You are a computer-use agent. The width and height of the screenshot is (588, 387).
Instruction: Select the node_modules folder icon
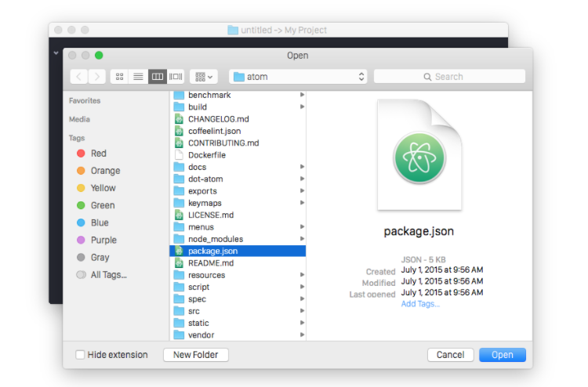tap(179, 239)
